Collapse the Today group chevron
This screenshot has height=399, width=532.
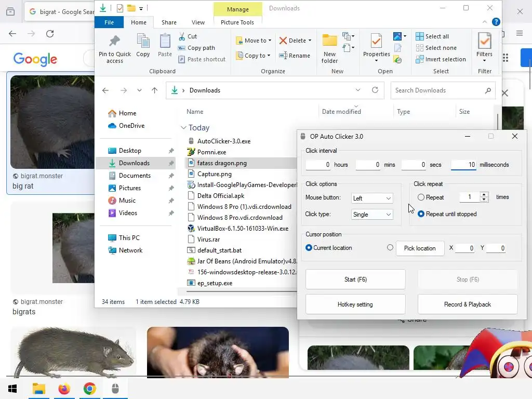click(183, 128)
